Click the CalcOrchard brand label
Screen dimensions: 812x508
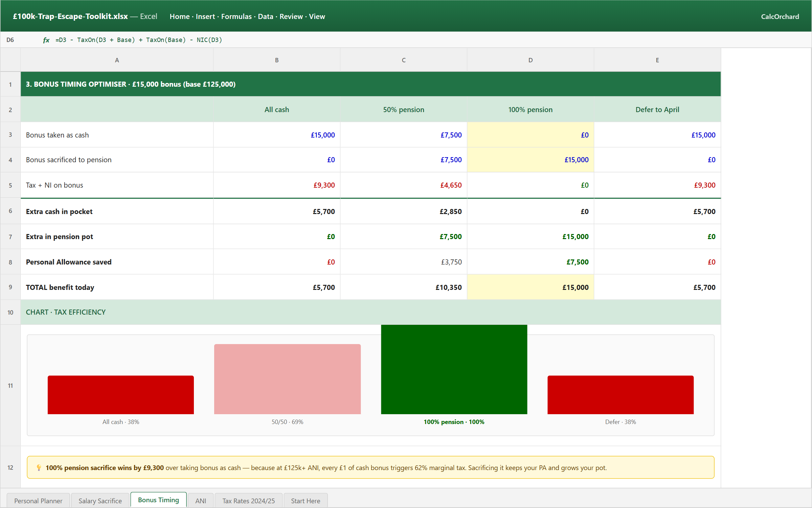780,17
